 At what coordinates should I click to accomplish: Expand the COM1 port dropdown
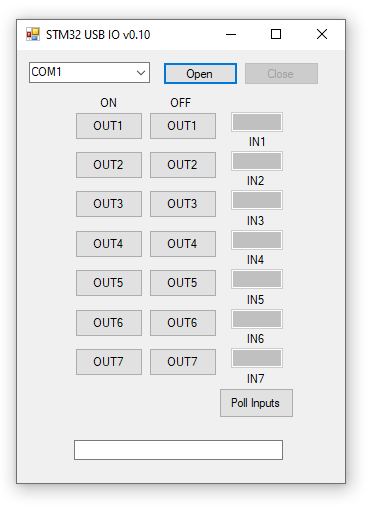(x=141, y=73)
